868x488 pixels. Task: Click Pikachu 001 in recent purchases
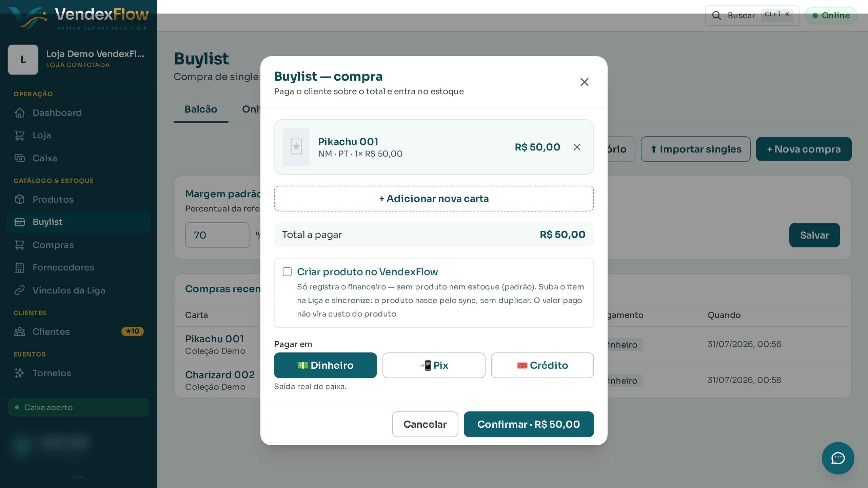point(215,339)
